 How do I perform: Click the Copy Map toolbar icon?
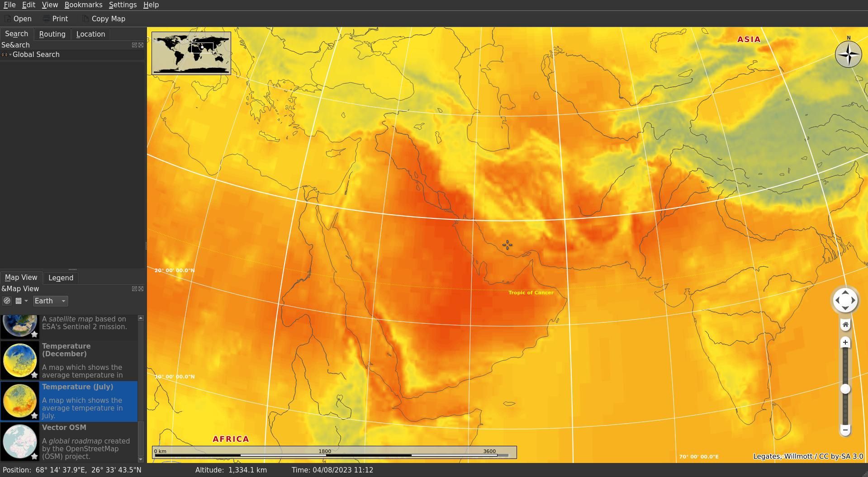85,19
